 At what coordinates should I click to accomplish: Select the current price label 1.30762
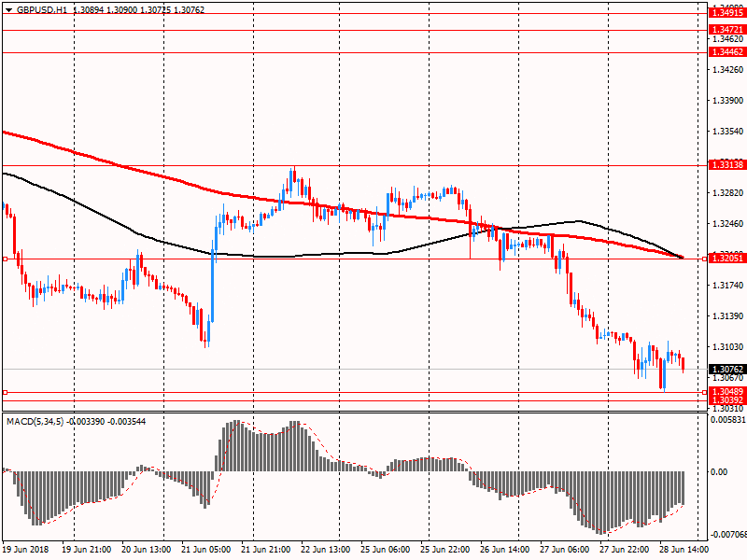(x=727, y=370)
